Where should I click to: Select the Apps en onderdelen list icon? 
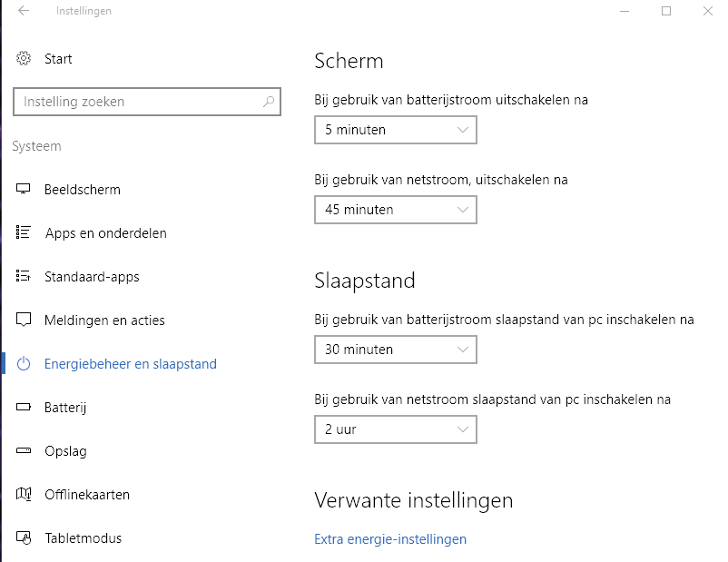pos(24,232)
